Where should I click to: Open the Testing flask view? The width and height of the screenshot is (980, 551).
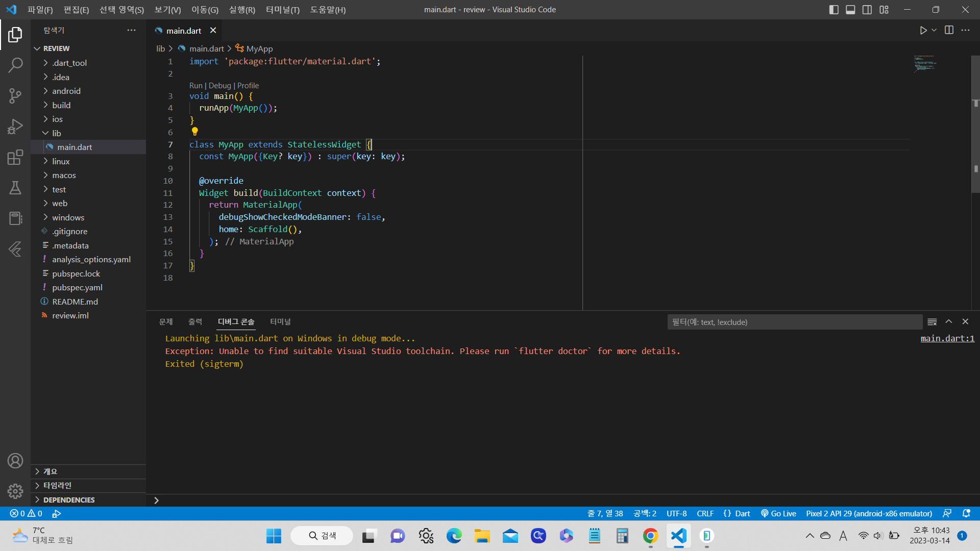click(15, 188)
